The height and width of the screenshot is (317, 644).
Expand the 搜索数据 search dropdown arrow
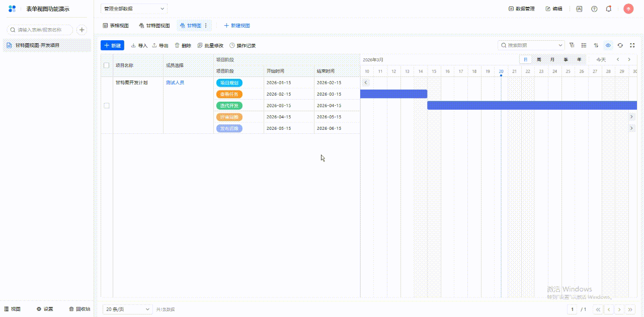click(x=560, y=45)
